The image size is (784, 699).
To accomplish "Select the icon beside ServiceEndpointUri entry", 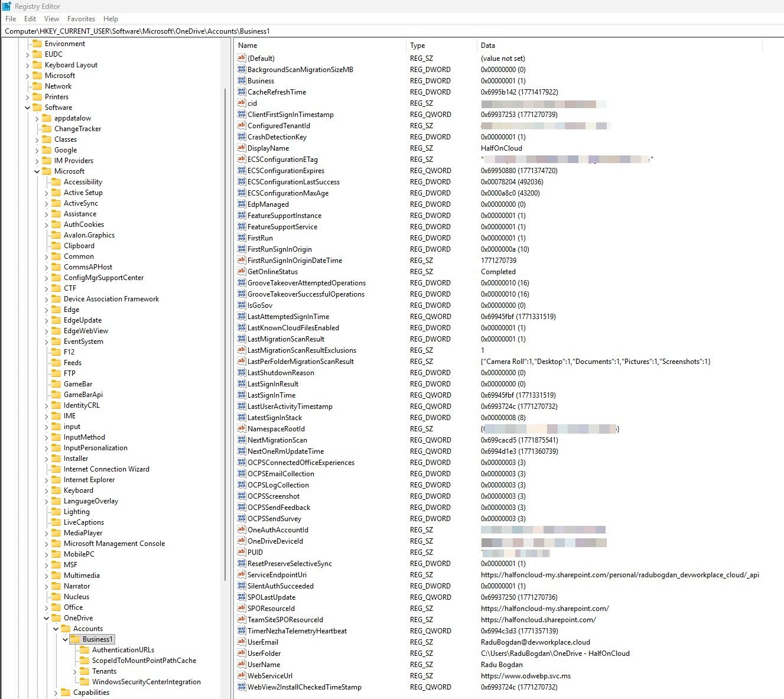I will click(241, 574).
